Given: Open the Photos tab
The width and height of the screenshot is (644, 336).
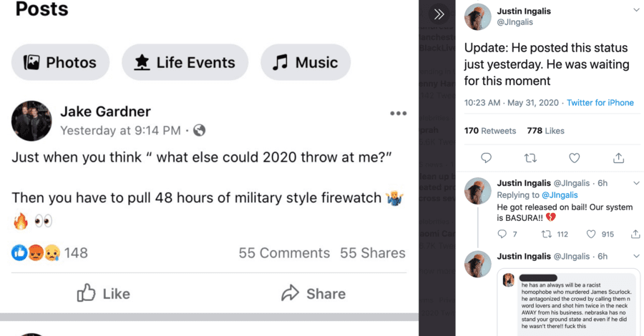Looking at the screenshot, I should pyautogui.click(x=61, y=62).
